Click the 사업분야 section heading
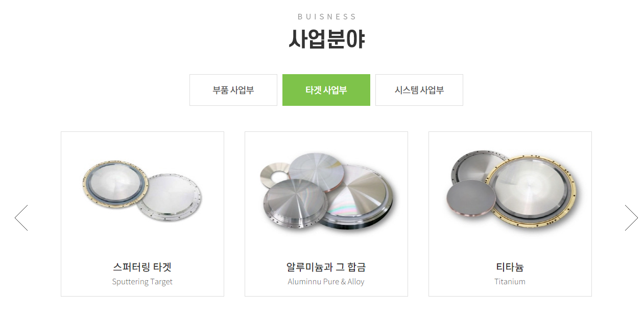Screen dimensions: 644x316 [326, 39]
